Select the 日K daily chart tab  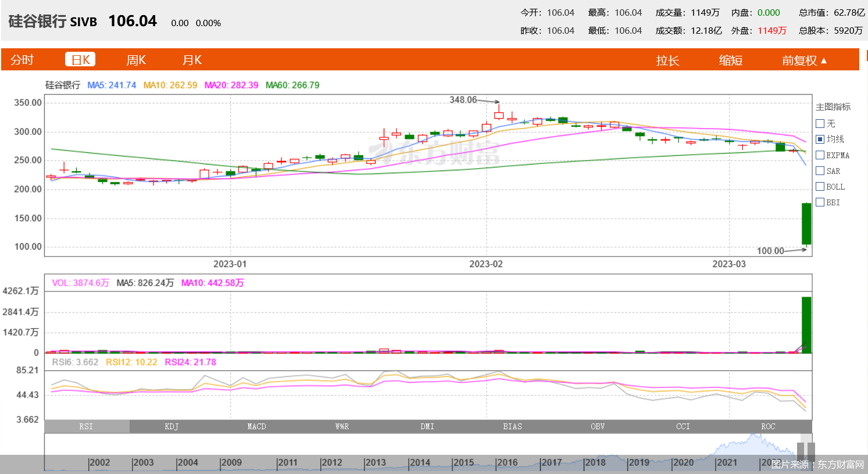tap(80, 60)
